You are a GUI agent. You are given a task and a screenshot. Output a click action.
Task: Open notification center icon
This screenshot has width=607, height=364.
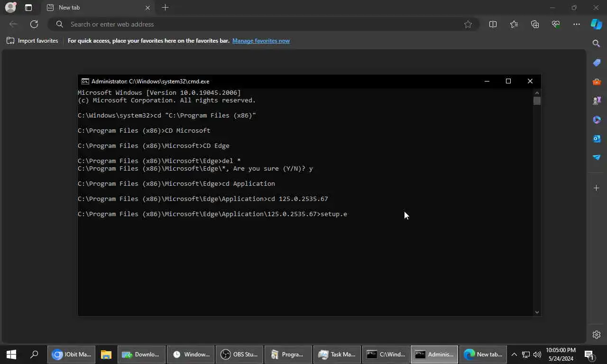pos(589,354)
